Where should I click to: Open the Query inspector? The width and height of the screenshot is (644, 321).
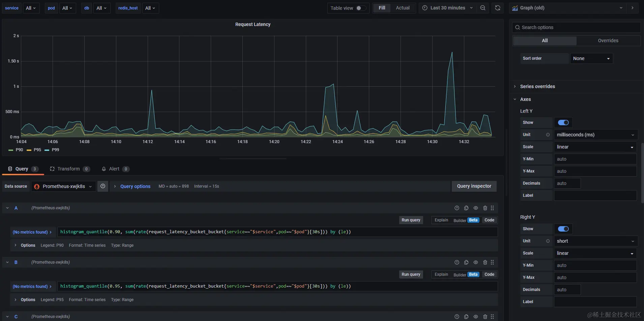[474, 186]
